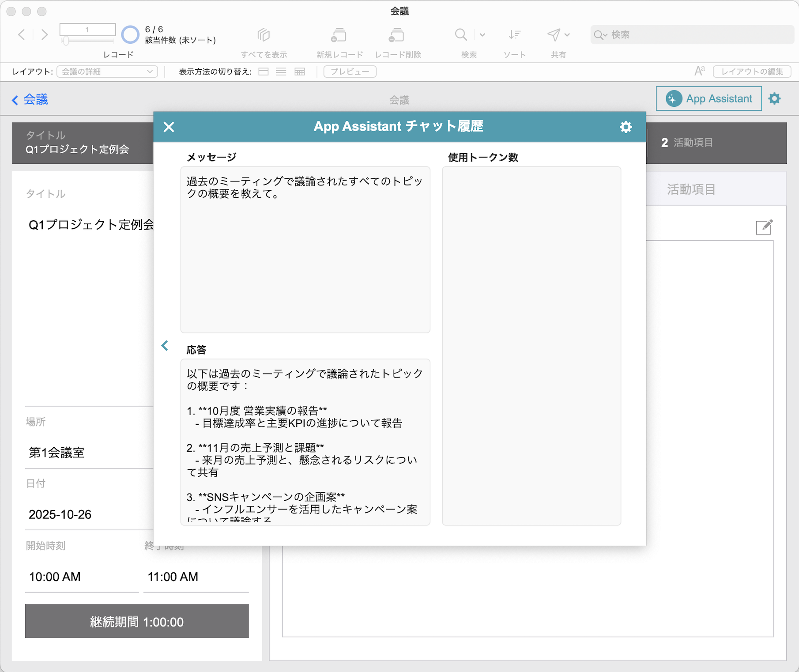
Task: Expand the find options dropdown arrow
Action: (x=482, y=35)
